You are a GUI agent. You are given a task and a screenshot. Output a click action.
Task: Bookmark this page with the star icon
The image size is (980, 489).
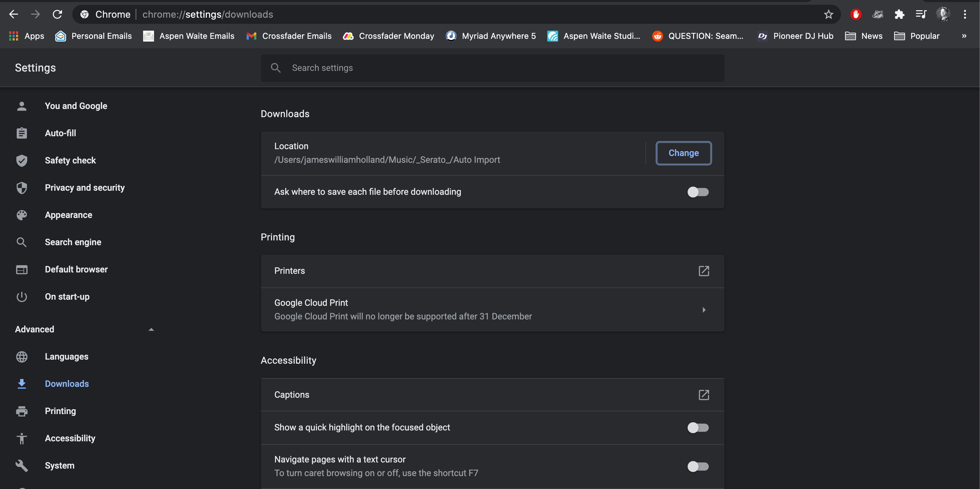click(x=829, y=14)
